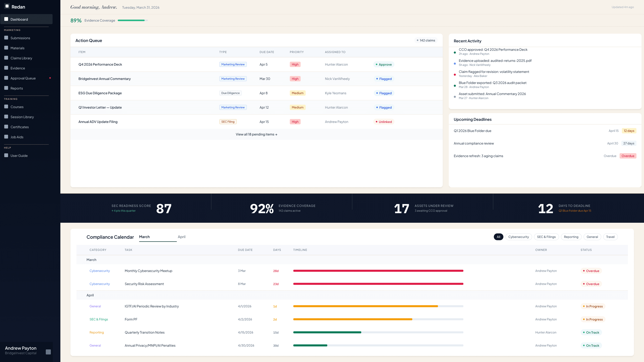The image size is (644, 362).
Task: Filter calendar by SEC & Filings
Action: tap(546, 237)
